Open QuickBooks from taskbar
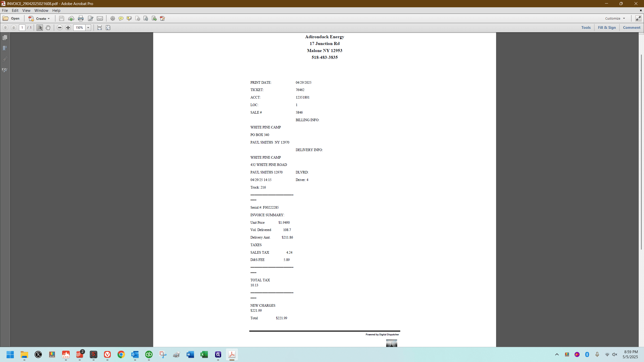Image resolution: width=644 pixels, height=362 pixels. [149, 354]
